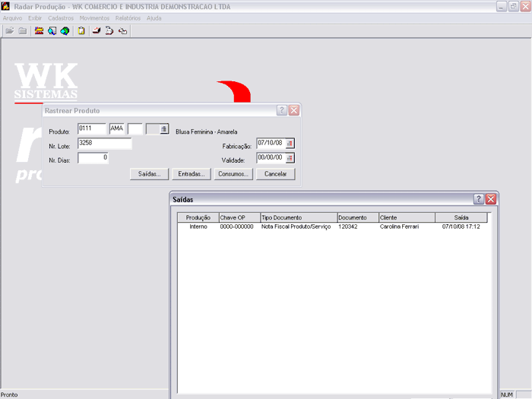The image size is (532, 399).
Task: Select the Carolina Ferrari row in Saídas
Action: 399,226
